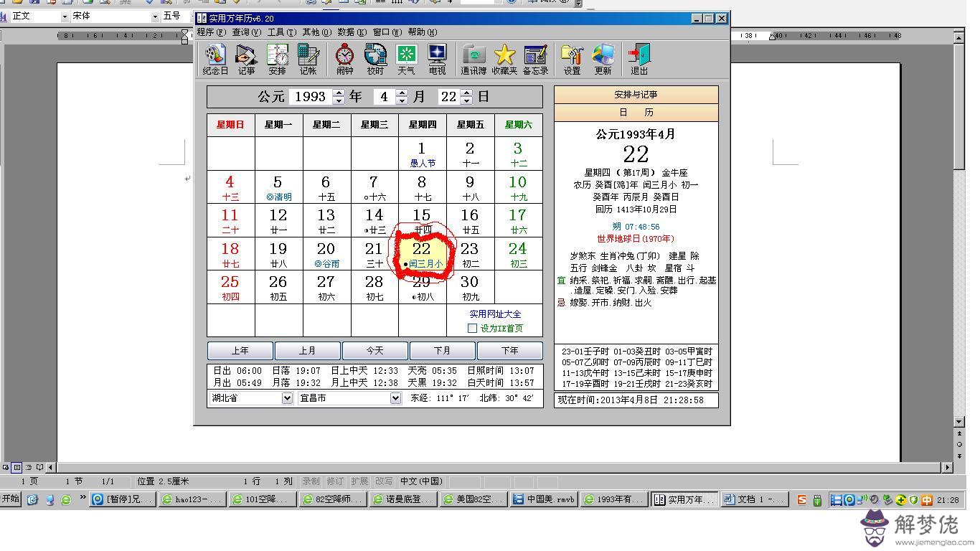Open the 记帐 accounting calculator icon
980x551 pixels.
[308, 59]
